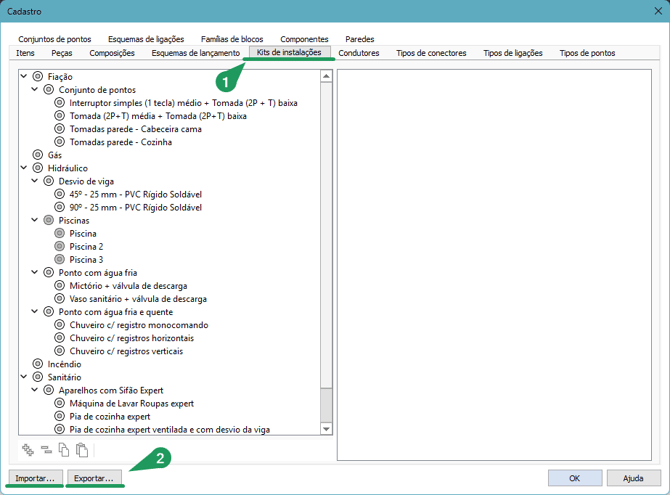Open the Famílias de blocos tab
This screenshot has height=495, width=670.
pos(232,39)
